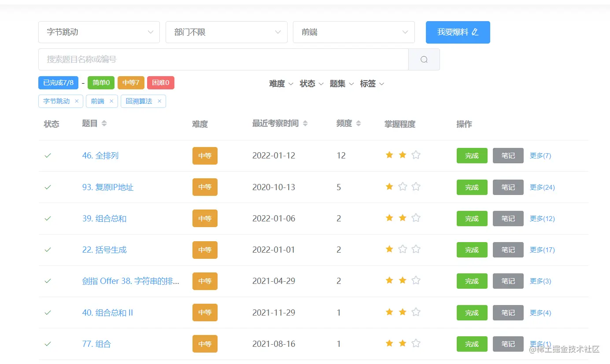Click 完成 button for 22. 括号生成
This screenshot has width=610, height=364.
coord(472,250)
